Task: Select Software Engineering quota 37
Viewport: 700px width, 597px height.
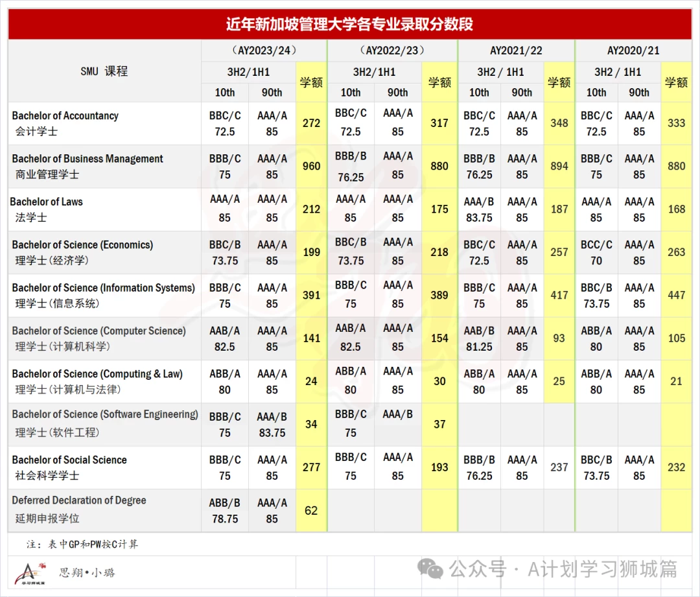Action: [x=439, y=424]
